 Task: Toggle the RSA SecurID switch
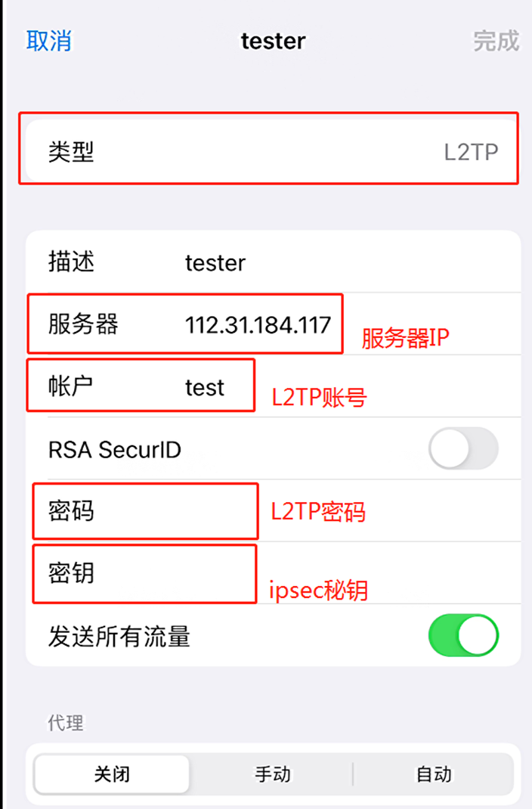click(463, 449)
